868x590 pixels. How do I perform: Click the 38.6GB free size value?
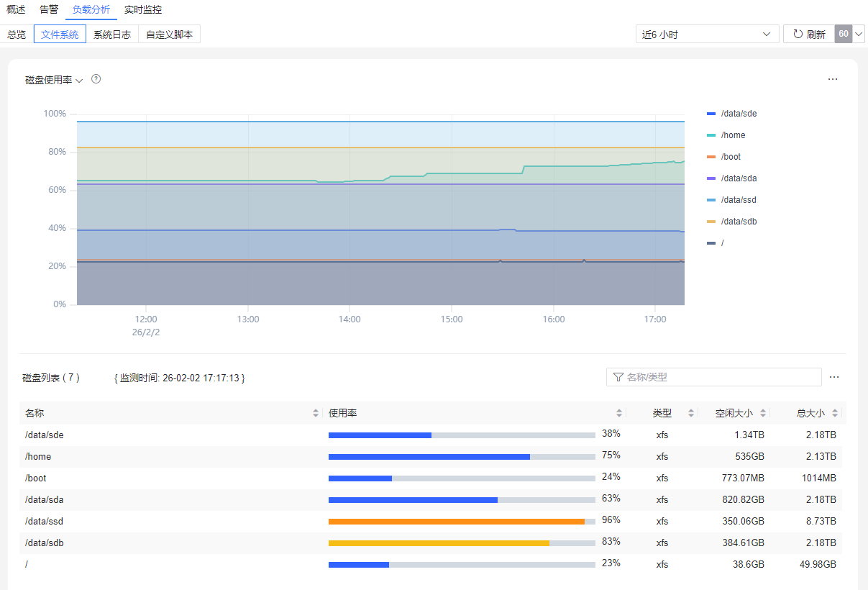tap(749, 564)
